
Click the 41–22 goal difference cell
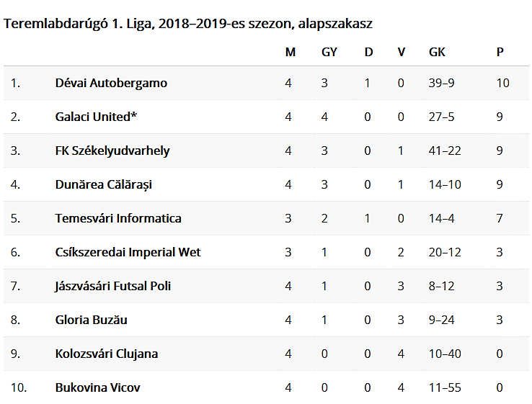(445, 151)
